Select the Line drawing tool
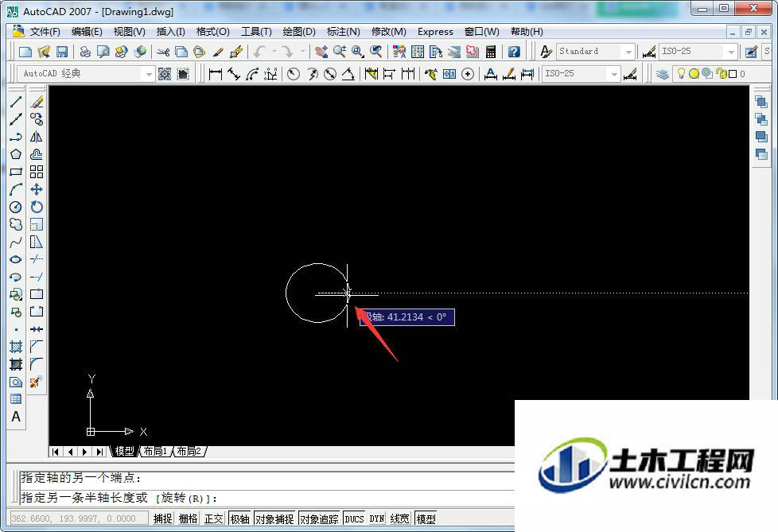 pyautogui.click(x=16, y=102)
